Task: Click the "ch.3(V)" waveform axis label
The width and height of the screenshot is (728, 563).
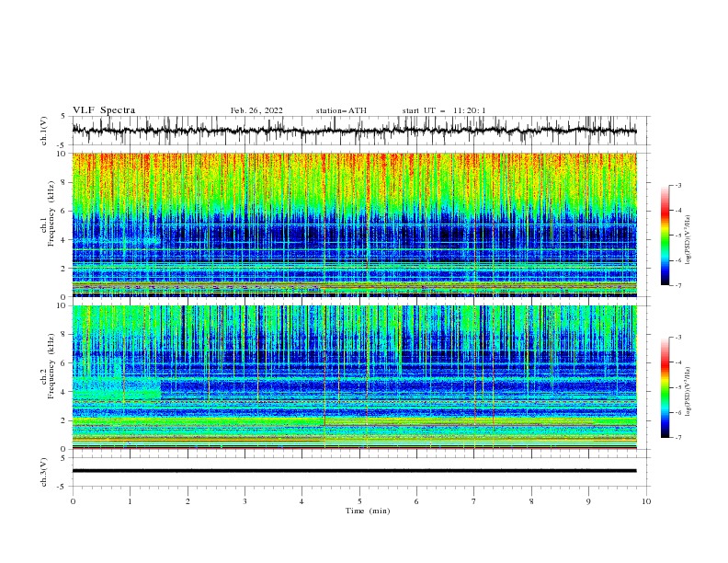Action: pos(44,472)
